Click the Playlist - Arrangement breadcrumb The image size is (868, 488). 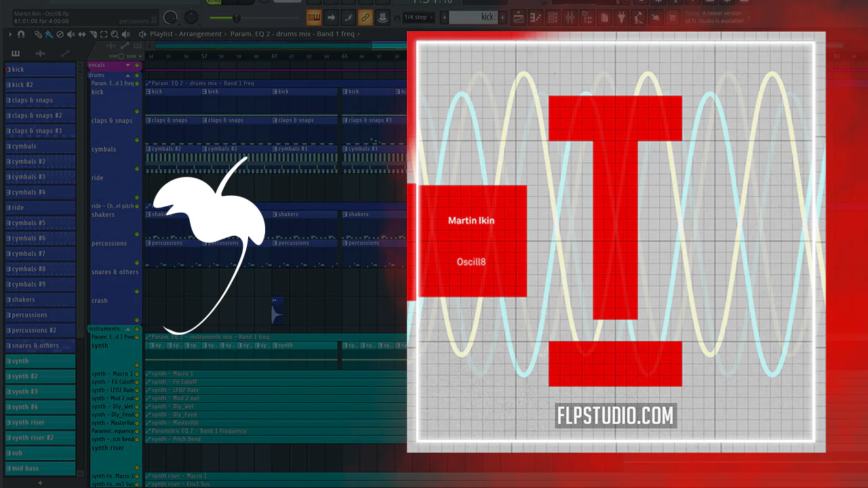(x=186, y=34)
